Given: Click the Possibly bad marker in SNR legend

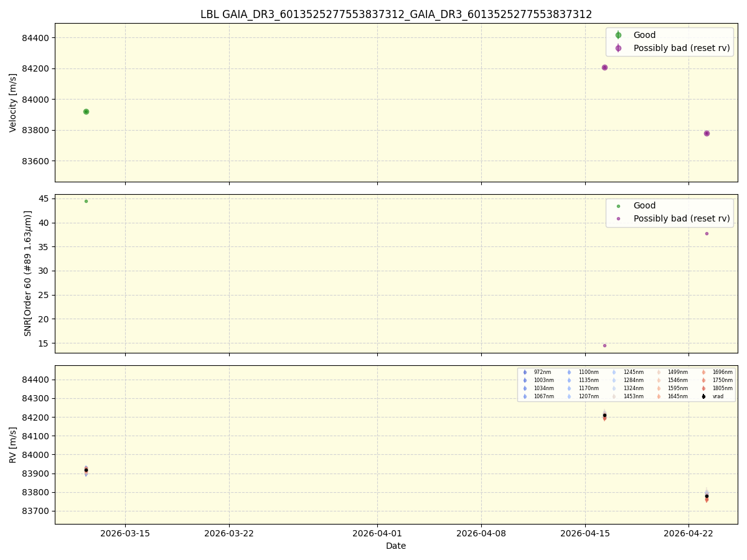Looking at the screenshot, I should point(618,218).
